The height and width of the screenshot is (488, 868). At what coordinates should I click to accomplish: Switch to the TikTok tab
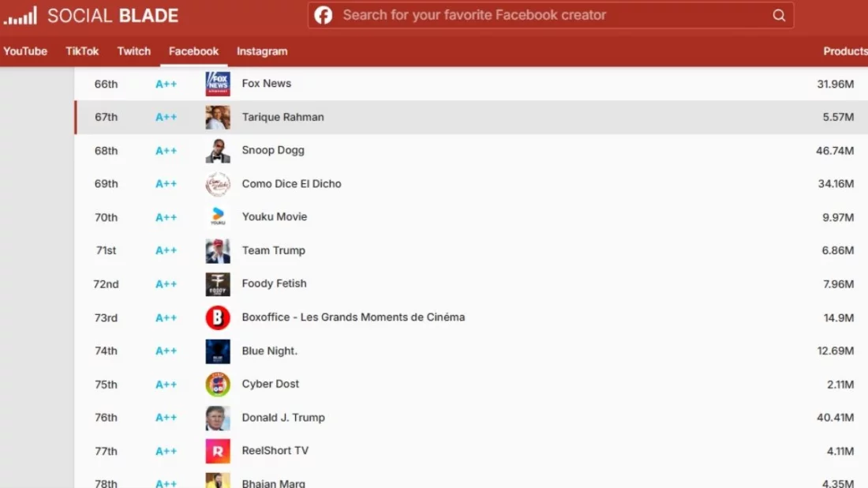82,51
